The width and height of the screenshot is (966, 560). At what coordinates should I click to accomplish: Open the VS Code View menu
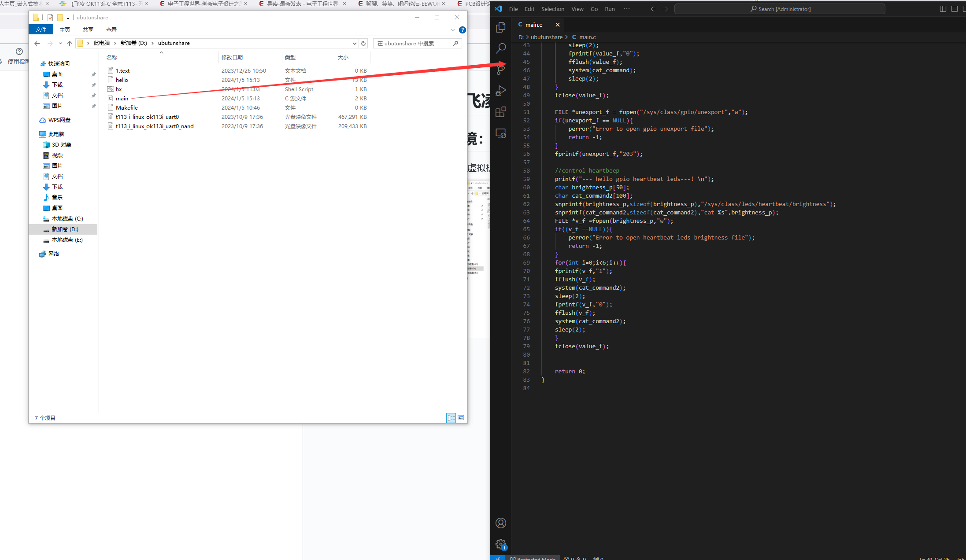(577, 9)
